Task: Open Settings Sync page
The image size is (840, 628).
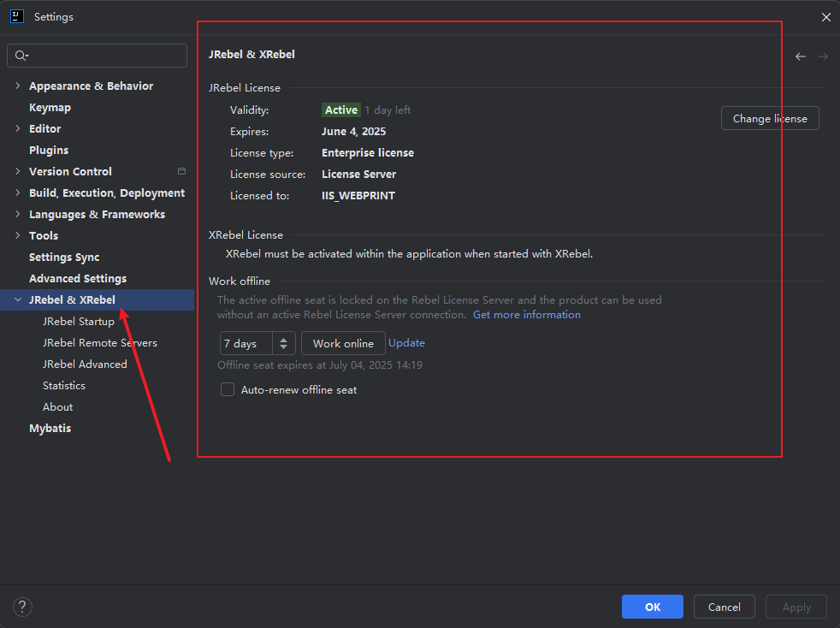Action: 64,258
